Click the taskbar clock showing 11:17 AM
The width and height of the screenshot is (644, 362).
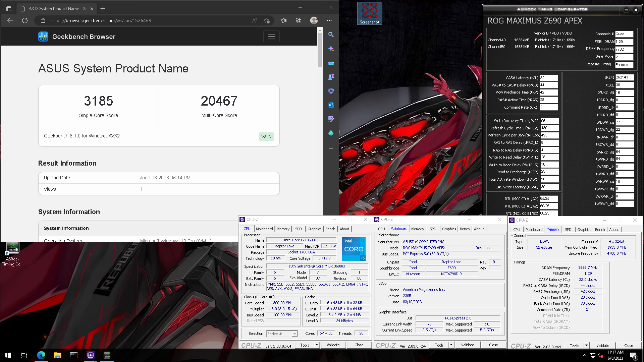point(615,355)
